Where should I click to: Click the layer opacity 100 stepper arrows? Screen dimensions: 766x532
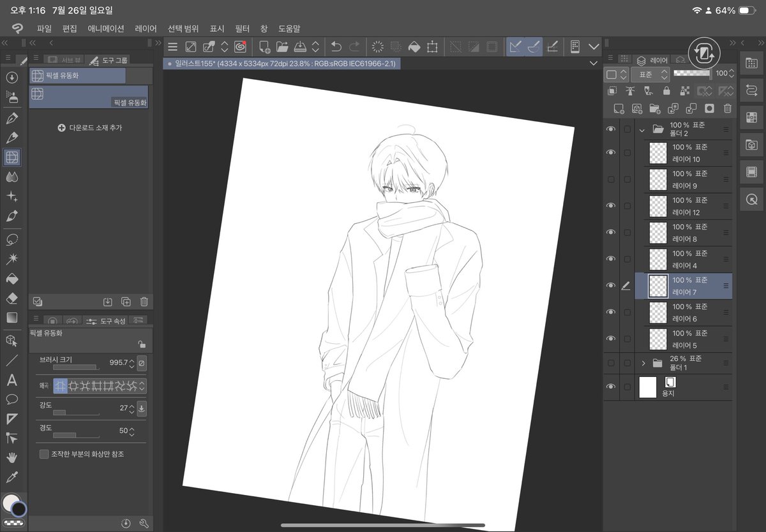coord(732,74)
